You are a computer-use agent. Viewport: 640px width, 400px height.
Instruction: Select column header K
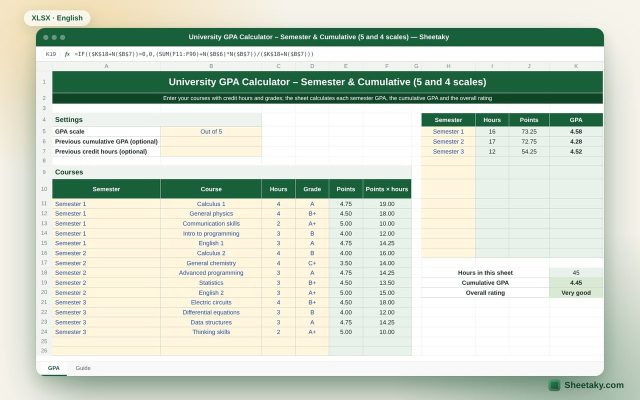pyautogui.click(x=576, y=66)
